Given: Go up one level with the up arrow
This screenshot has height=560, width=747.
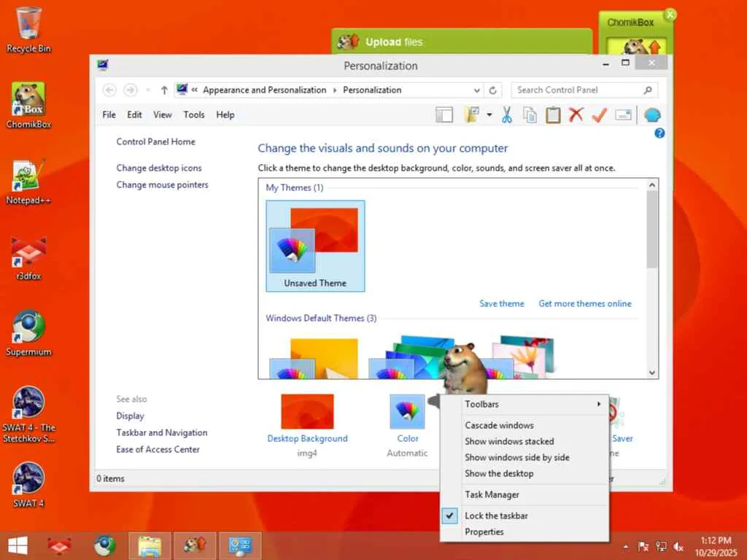Looking at the screenshot, I should [164, 90].
